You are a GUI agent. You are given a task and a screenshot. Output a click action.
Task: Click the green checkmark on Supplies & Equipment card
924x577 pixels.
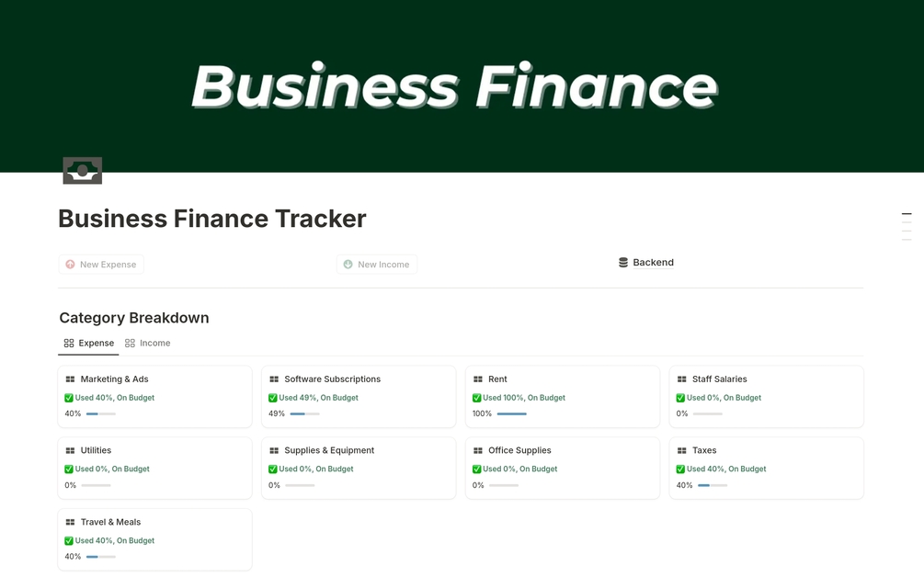[273, 470]
